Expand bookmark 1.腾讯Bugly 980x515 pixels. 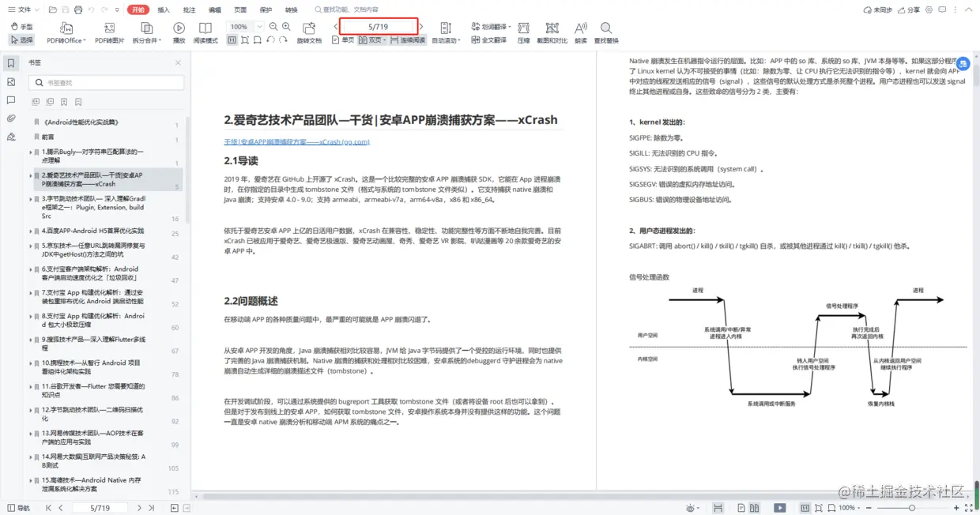tap(31, 152)
